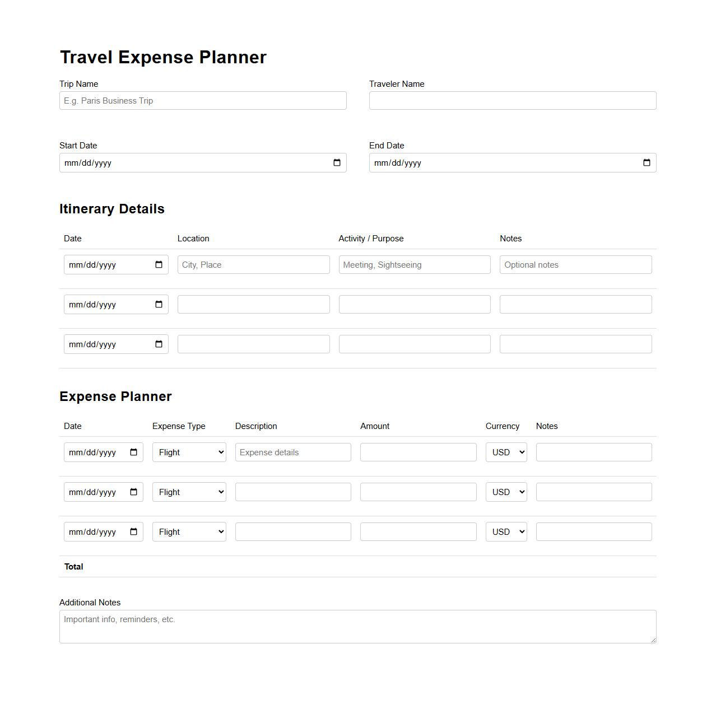The width and height of the screenshot is (716, 728).
Task: Click the City, Place location field
Action: 253,264
